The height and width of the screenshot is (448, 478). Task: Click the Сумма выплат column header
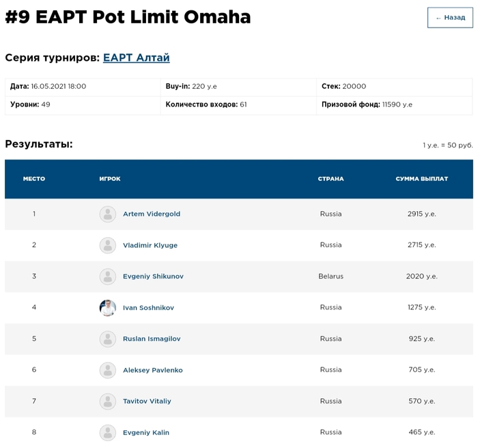click(421, 179)
